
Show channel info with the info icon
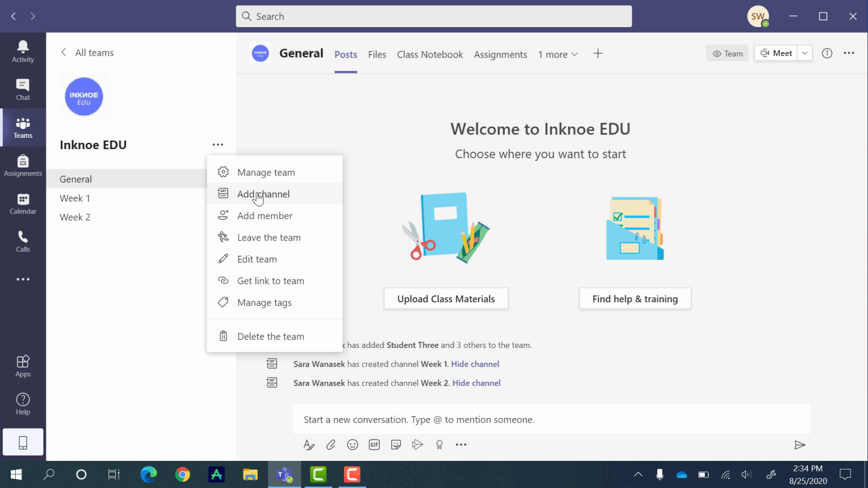(827, 53)
